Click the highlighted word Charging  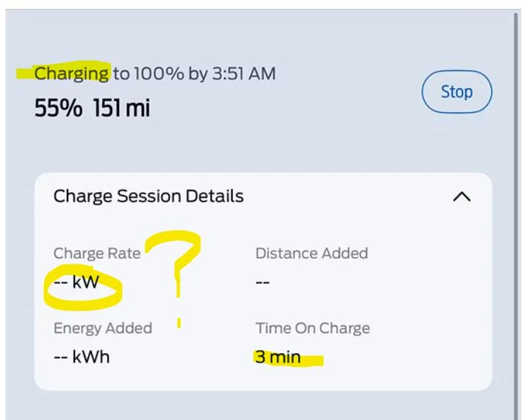[x=72, y=73]
